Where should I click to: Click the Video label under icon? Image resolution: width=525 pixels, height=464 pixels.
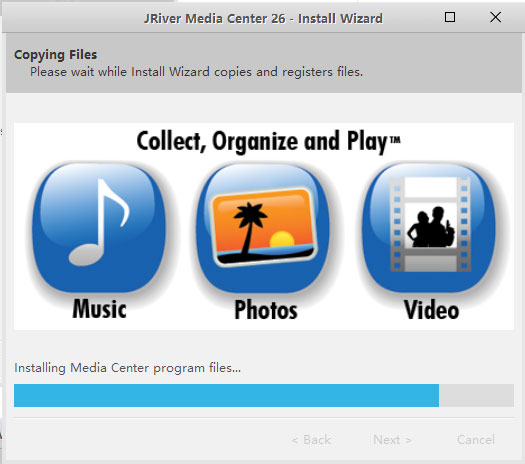pos(431,310)
